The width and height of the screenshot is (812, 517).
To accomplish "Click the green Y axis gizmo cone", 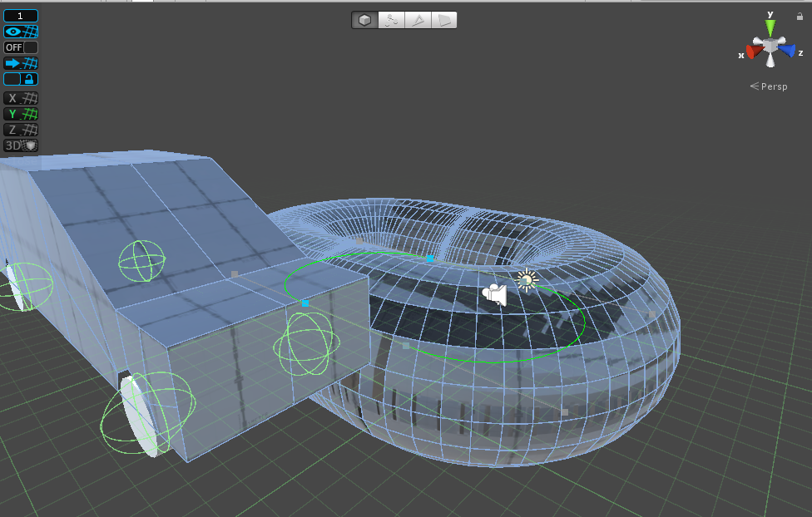I will [770, 27].
